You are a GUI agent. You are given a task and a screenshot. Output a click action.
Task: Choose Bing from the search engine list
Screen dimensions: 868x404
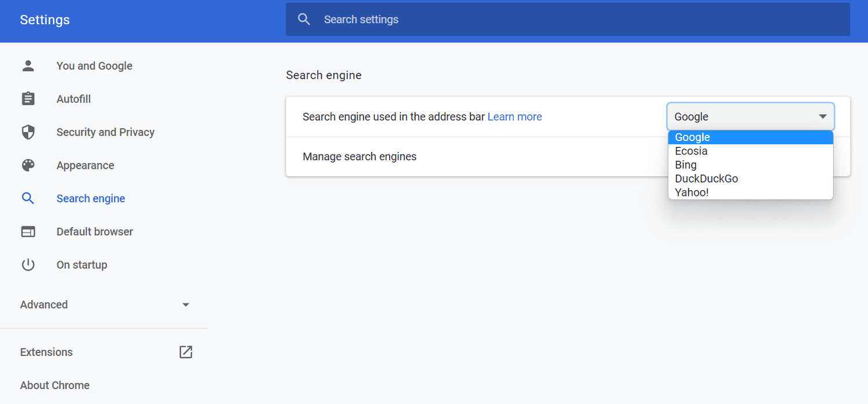(x=751, y=165)
